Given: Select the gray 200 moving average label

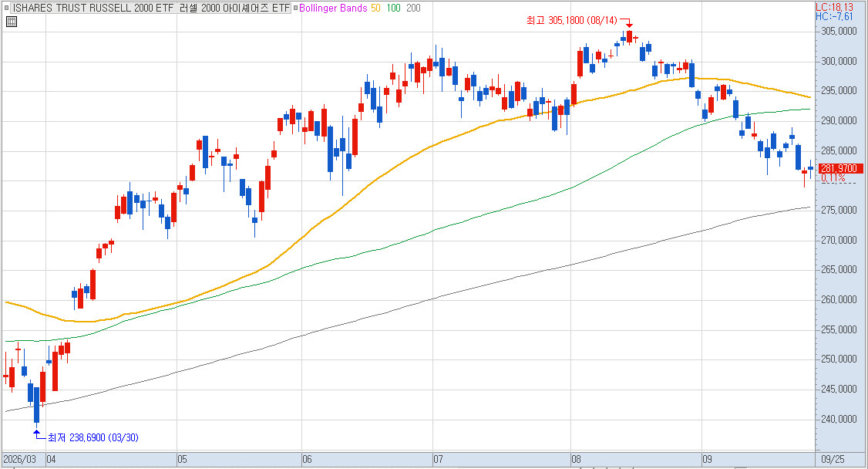Looking at the screenshot, I should coord(413,8).
